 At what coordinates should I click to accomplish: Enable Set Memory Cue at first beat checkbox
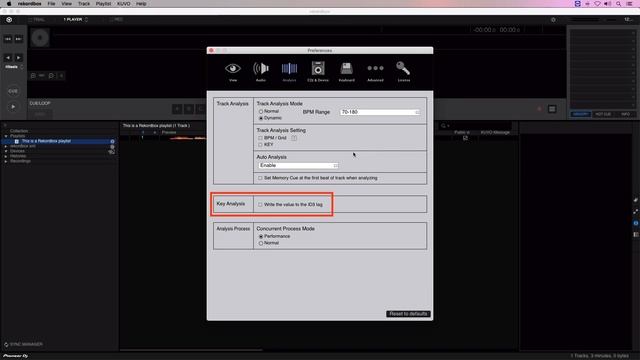[260, 178]
